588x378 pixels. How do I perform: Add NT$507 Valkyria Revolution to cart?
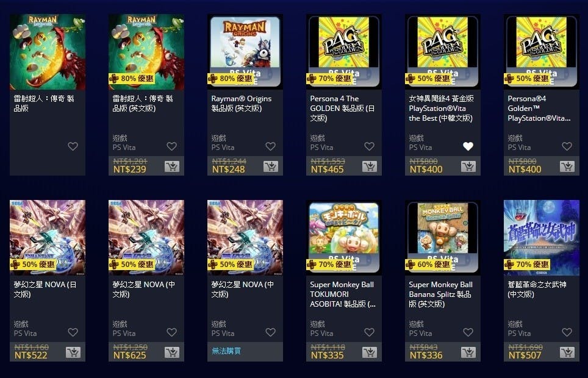[567, 352]
